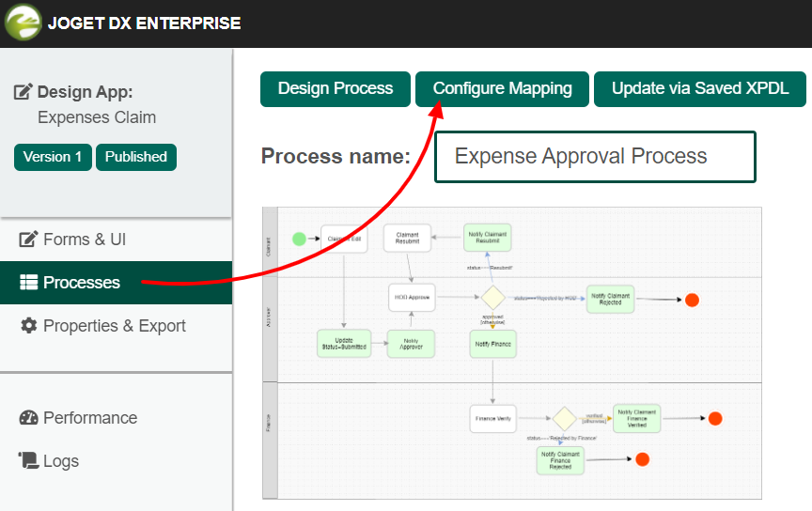Image resolution: width=812 pixels, height=511 pixels.
Task: Click the Processes list icon
Action: pos(28,282)
